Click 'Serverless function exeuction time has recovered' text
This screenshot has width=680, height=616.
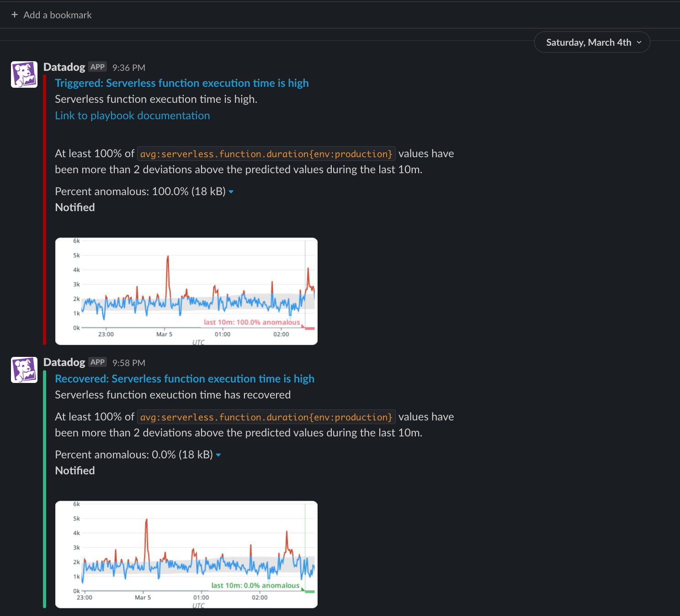pyautogui.click(x=173, y=395)
